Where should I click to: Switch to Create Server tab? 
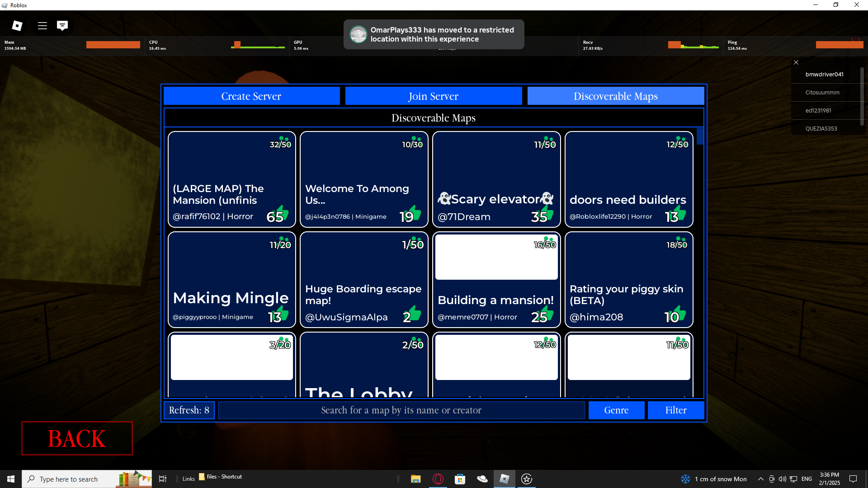[251, 96]
